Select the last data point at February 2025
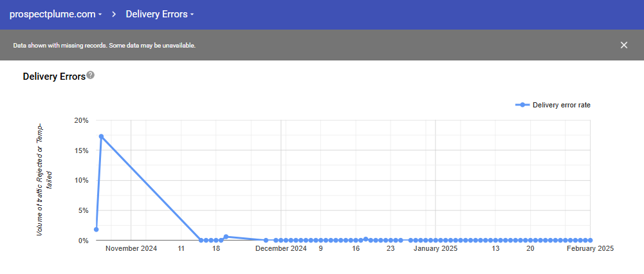This screenshot has width=644, height=274. click(x=590, y=240)
